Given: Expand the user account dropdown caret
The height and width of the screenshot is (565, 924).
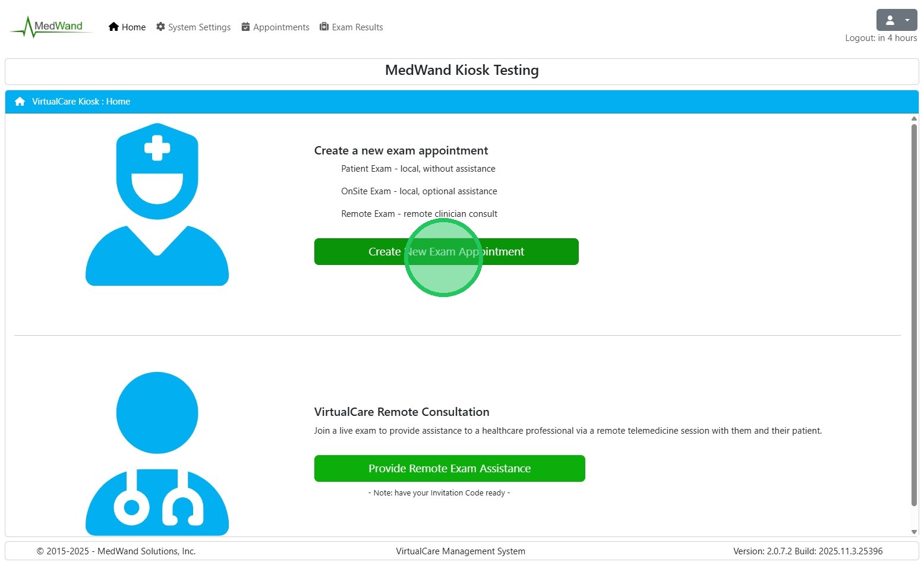Looking at the screenshot, I should [907, 20].
